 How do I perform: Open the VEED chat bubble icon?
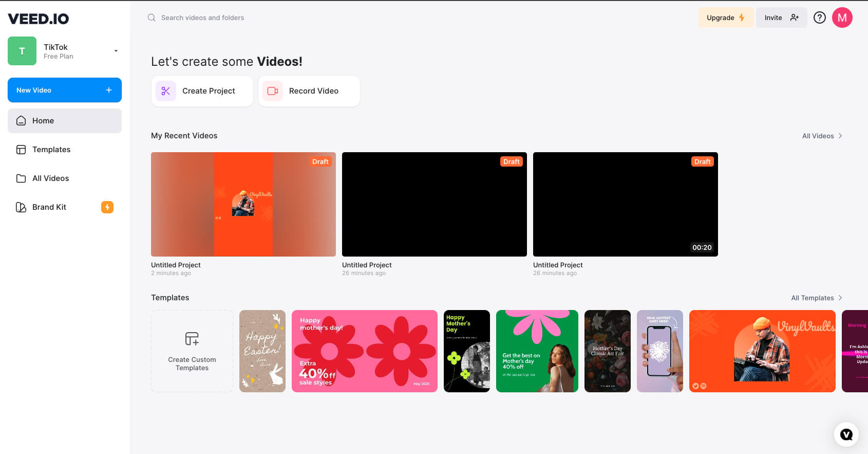[846, 434]
